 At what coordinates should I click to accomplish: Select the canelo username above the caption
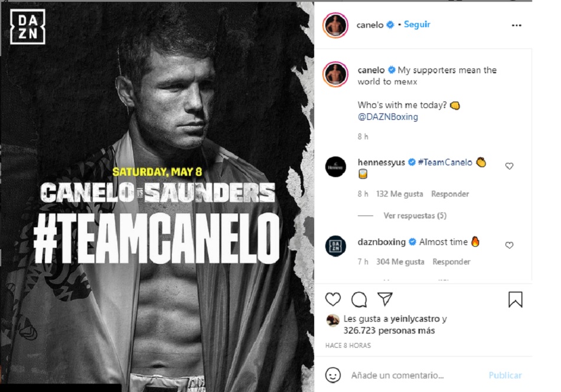pos(370,69)
